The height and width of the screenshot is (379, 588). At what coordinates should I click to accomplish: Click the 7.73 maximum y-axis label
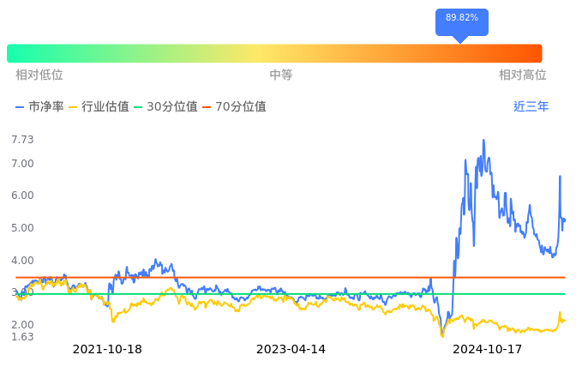click(x=22, y=140)
